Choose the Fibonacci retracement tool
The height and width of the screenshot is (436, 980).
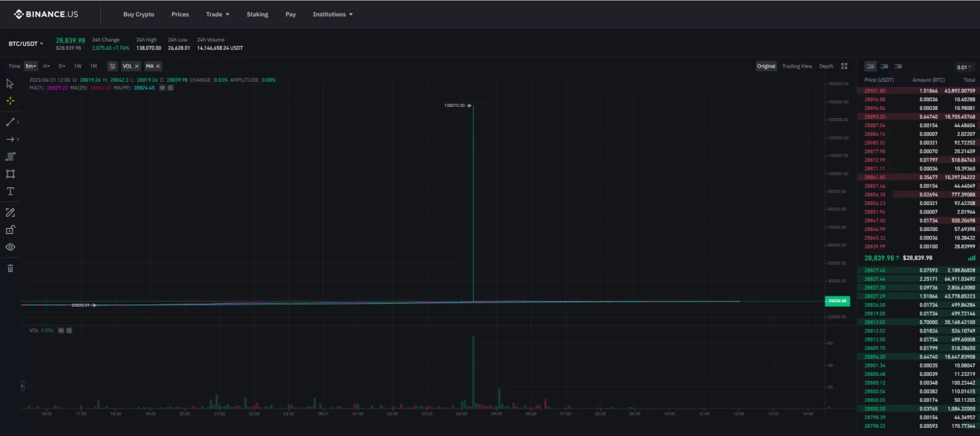pos(10,157)
